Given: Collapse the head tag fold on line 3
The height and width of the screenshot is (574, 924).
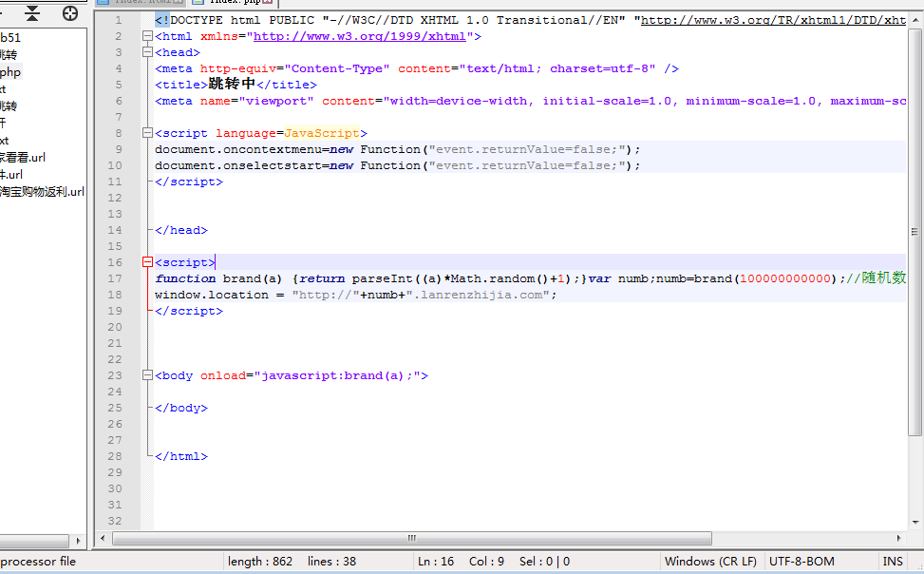Looking at the screenshot, I should pos(147,52).
